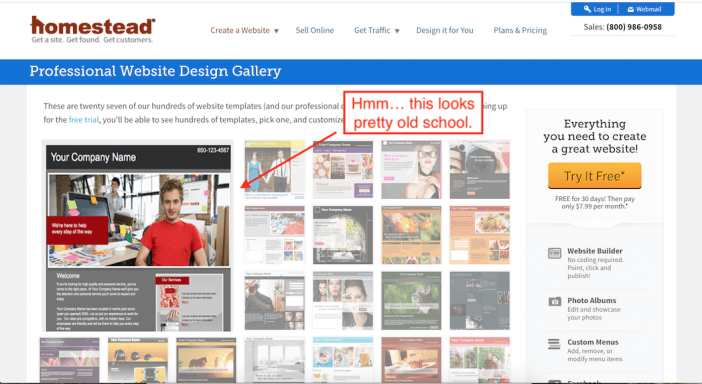Select the woman with glasses template
The width and height of the screenshot is (702, 384).
411,169
